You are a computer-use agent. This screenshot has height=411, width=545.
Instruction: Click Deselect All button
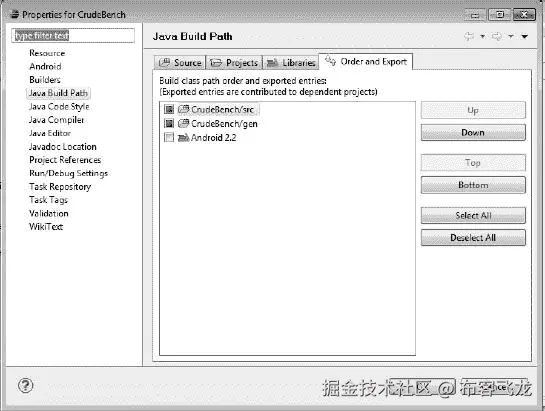(473, 238)
